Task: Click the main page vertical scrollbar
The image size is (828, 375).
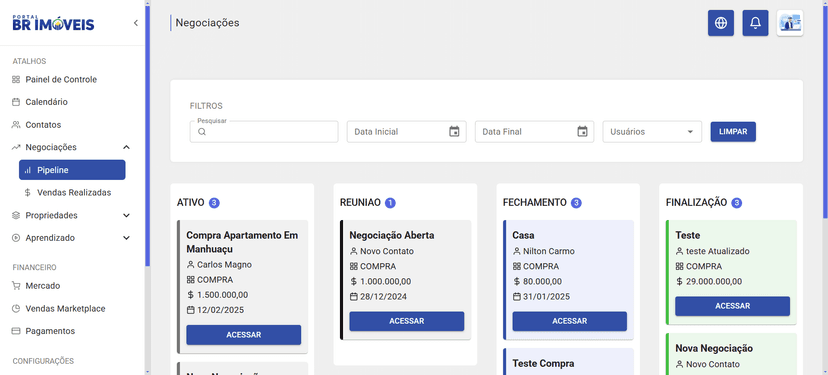Action: click(x=825, y=111)
